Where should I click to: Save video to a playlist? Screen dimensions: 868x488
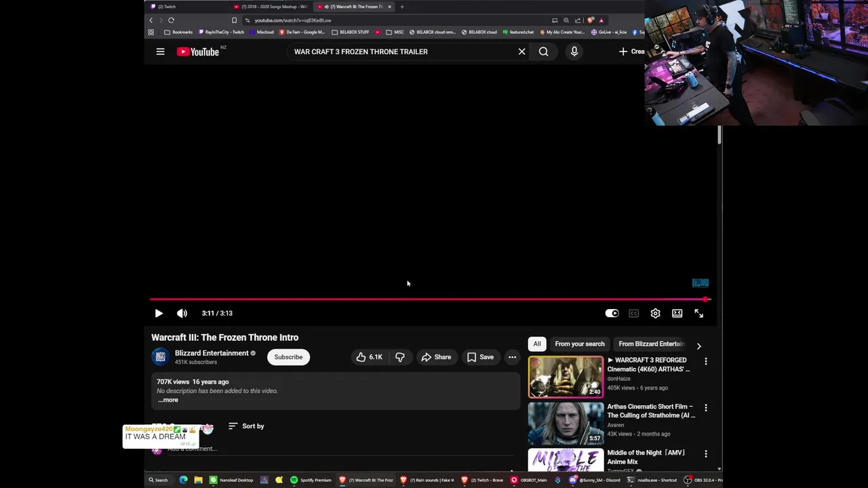pos(480,357)
